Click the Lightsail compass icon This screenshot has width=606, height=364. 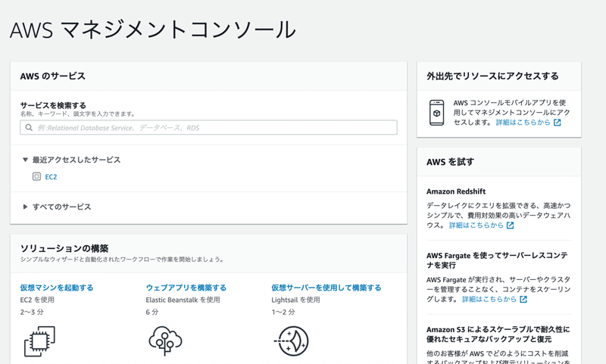[292, 341]
